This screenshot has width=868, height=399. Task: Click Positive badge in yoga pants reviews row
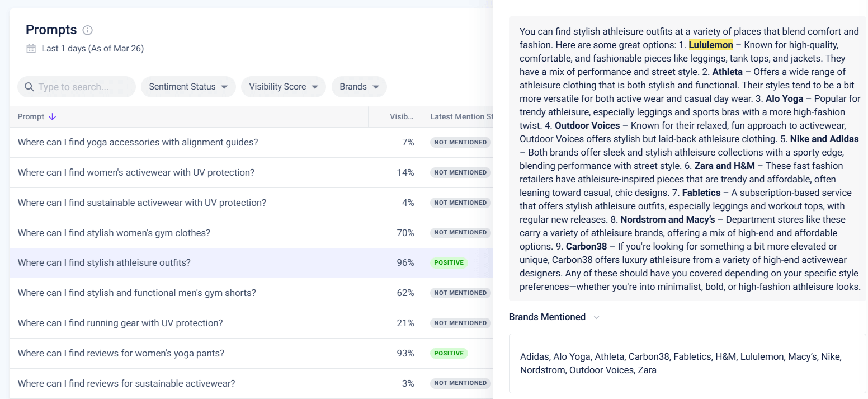coord(449,353)
